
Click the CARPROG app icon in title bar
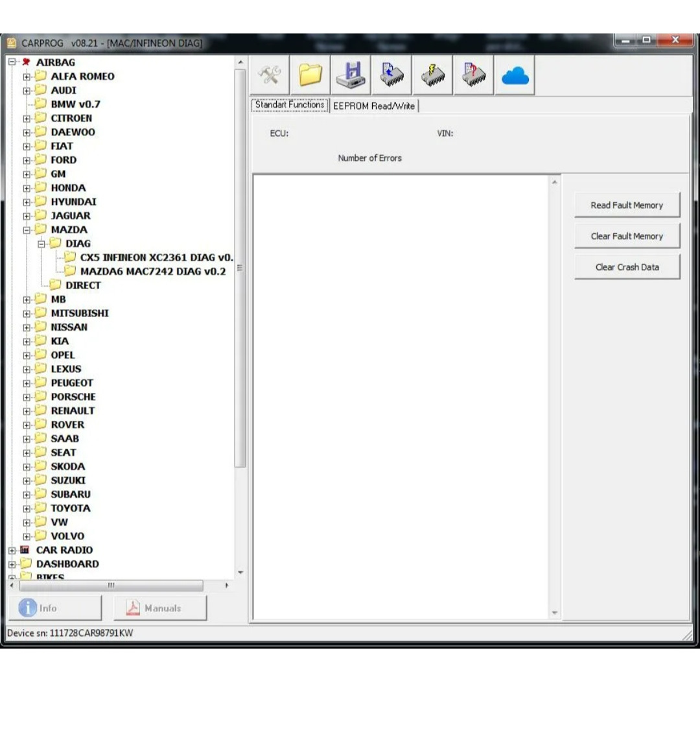[x=11, y=43]
